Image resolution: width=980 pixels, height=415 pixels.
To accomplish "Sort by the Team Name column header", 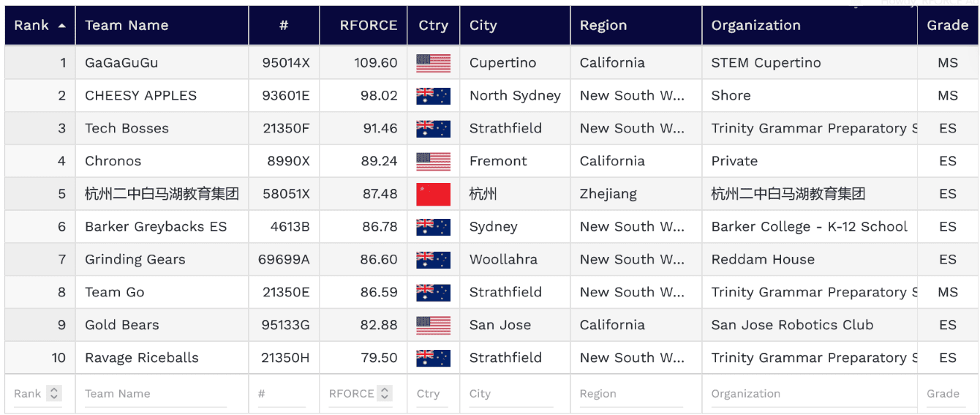I will [x=127, y=26].
